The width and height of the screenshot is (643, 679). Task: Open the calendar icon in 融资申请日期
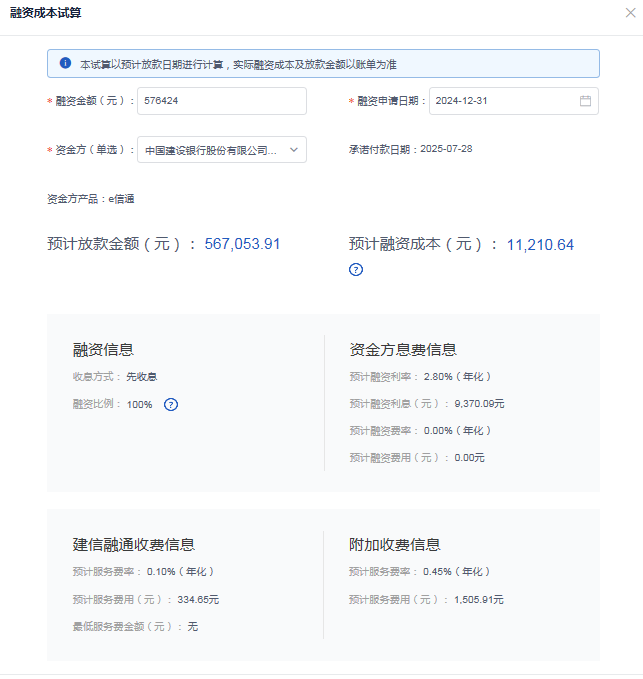click(x=585, y=101)
